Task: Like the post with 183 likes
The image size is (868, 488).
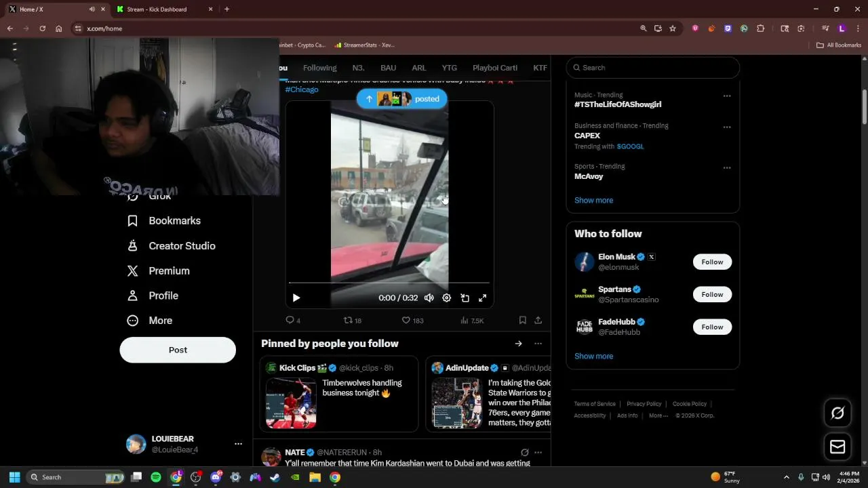Action: (x=412, y=320)
